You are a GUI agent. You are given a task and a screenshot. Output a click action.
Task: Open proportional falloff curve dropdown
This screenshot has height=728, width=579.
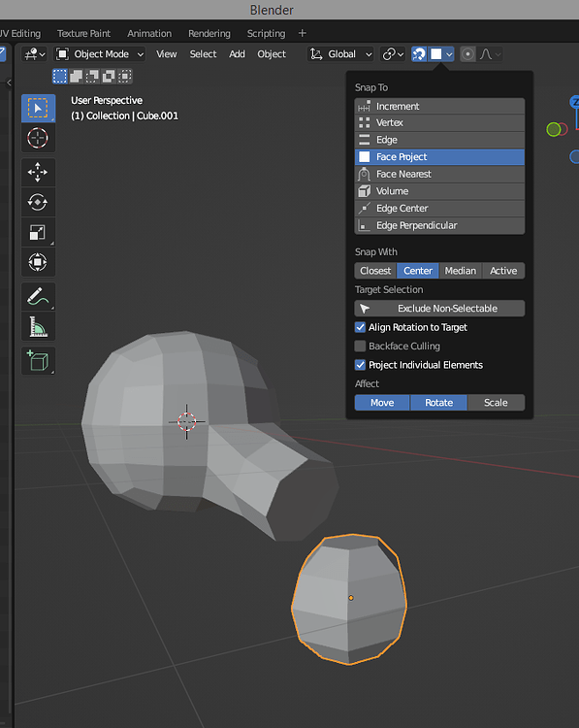(x=491, y=54)
